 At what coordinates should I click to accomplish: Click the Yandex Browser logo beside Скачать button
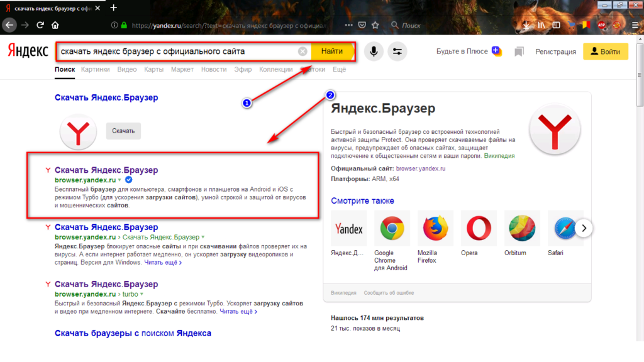click(78, 132)
